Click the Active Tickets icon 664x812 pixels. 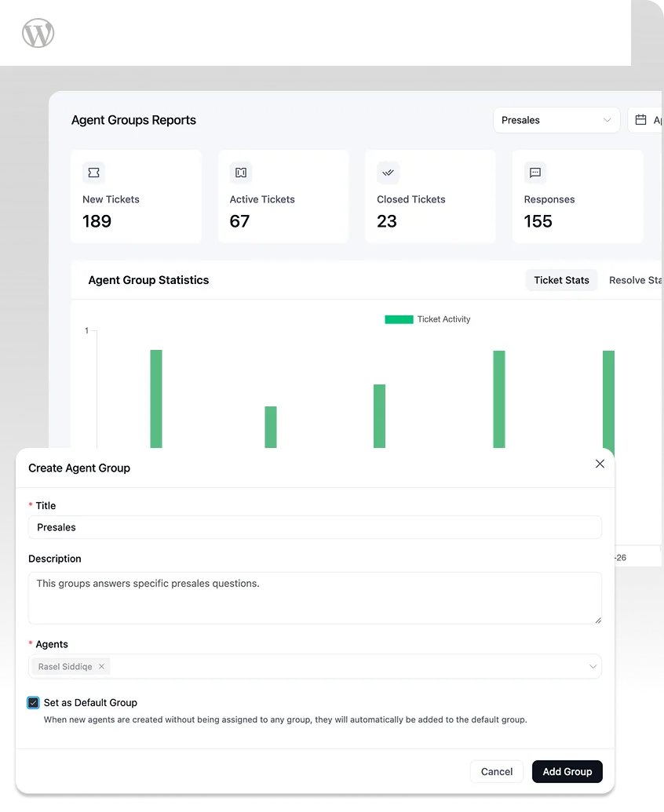point(241,173)
